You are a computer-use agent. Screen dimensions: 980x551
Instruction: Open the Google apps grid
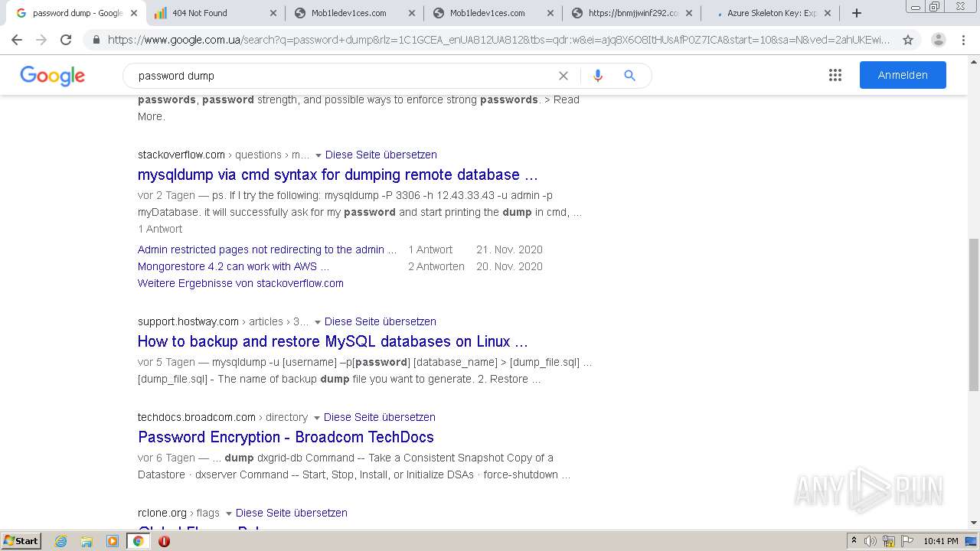835,75
